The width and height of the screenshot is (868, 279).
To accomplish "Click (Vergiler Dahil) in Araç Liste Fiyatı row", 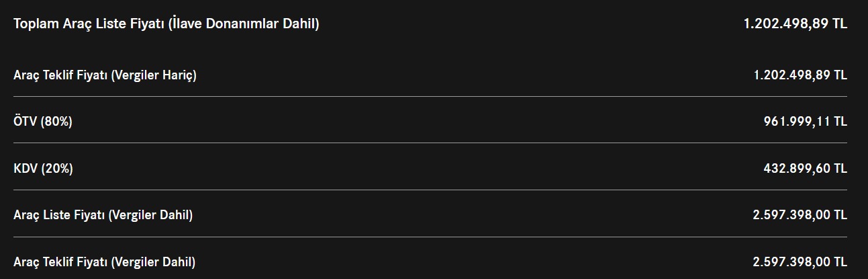I will coord(150,215).
